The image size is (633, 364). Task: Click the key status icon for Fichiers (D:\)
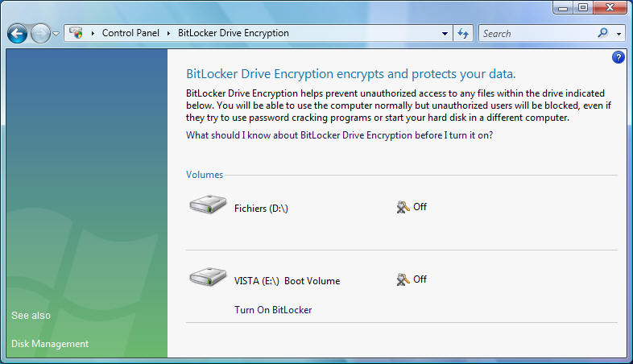click(x=403, y=207)
